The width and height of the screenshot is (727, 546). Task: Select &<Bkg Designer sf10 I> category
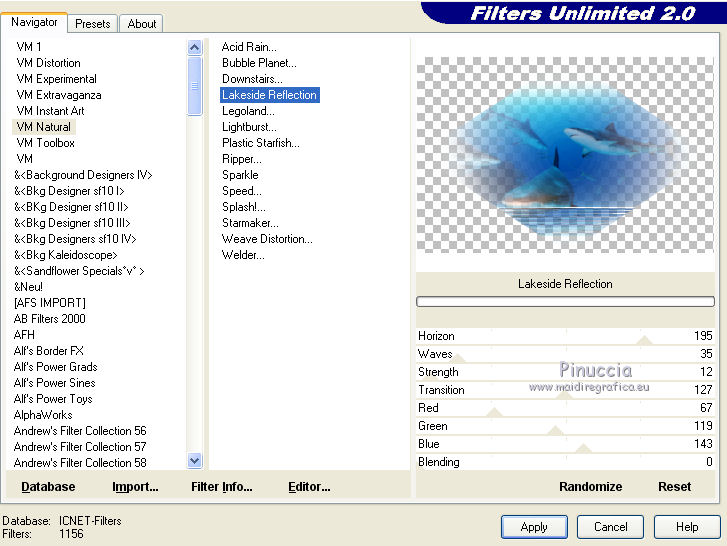tap(69, 191)
